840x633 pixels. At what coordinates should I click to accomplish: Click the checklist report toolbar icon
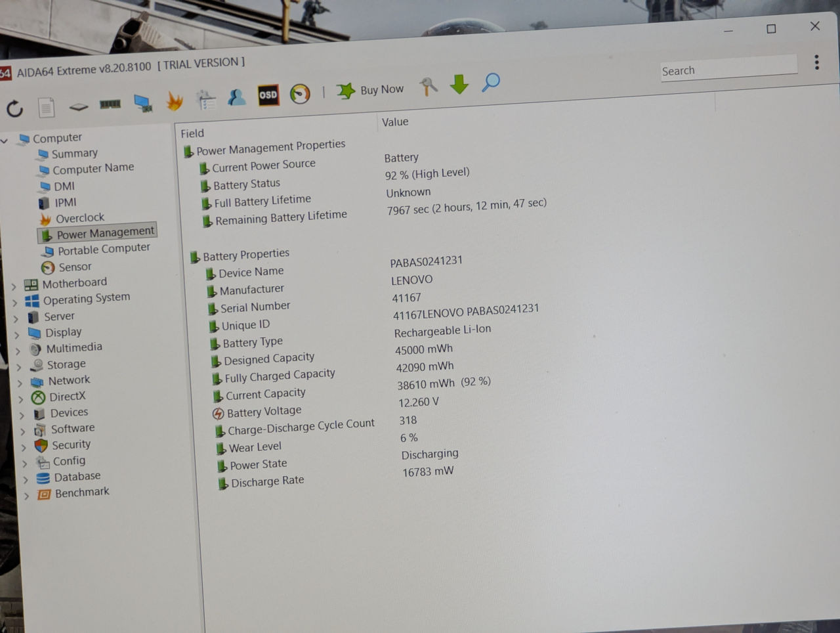(x=206, y=100)
